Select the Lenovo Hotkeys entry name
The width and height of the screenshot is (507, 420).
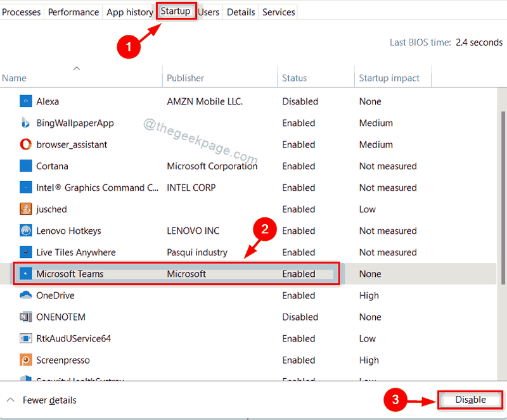tap(68, 231)
